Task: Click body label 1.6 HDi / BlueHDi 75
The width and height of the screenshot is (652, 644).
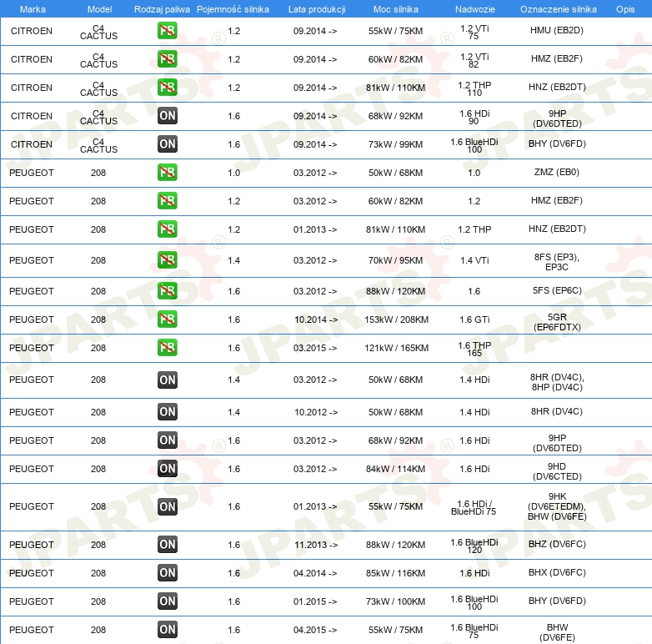Action: tap(474, 507)
